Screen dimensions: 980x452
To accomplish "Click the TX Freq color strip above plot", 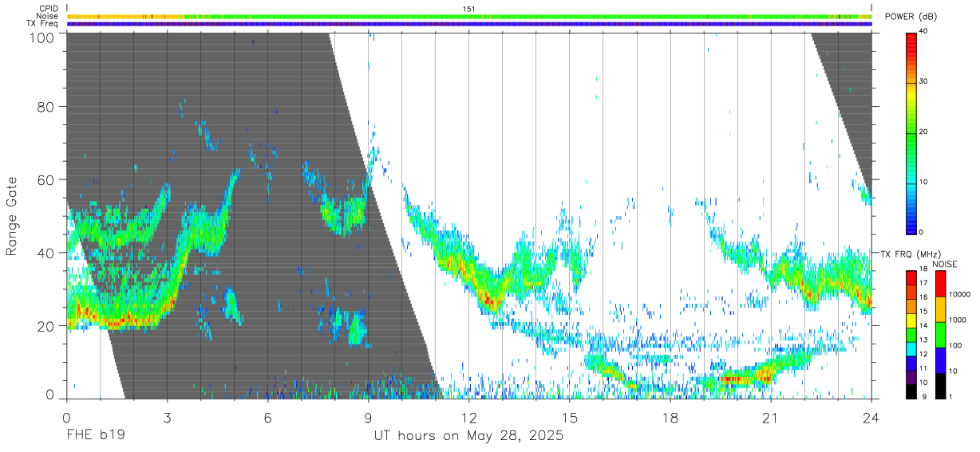I will 468,24.
